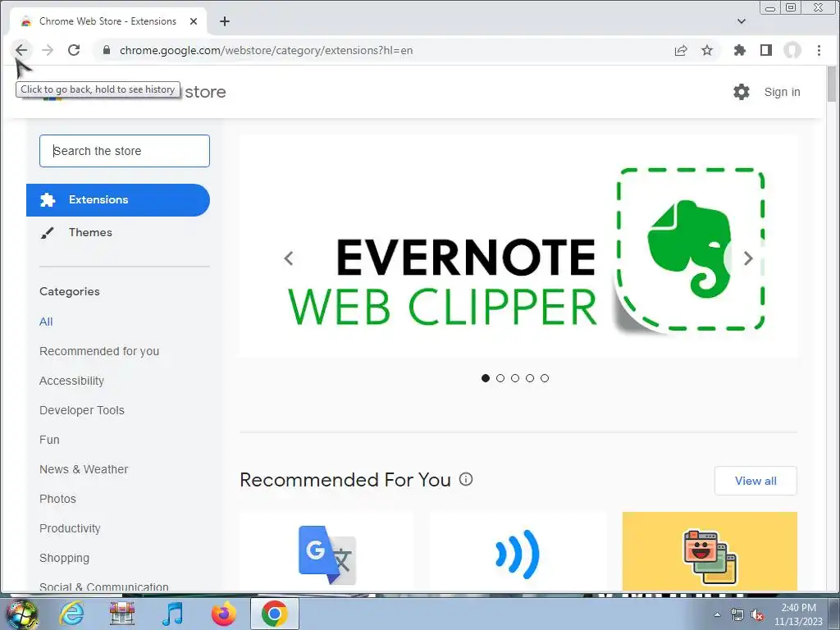Click the View all button
The image size is (840, 630).
point(756,481)
